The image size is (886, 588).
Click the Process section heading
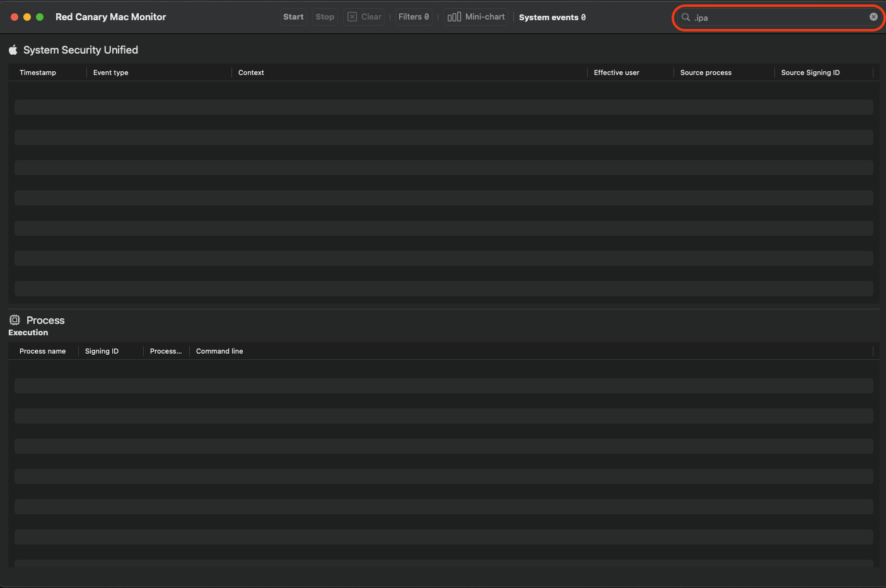[45, 320]
